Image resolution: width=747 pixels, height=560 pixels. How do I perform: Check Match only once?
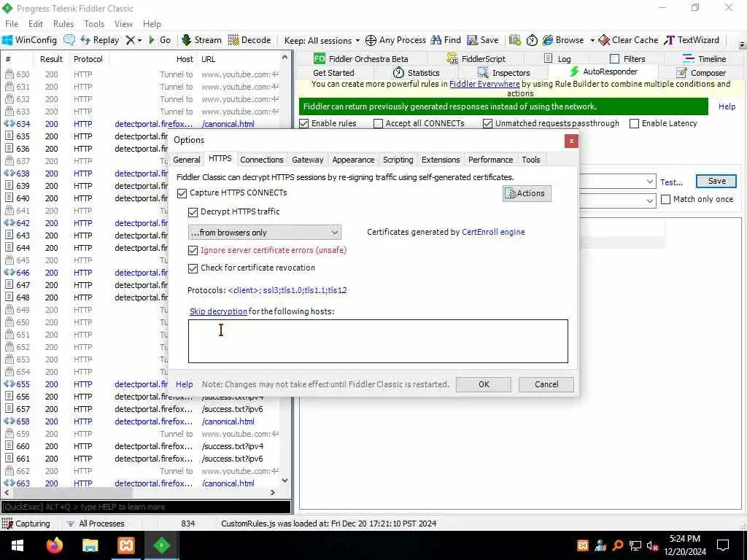[665, 200]
